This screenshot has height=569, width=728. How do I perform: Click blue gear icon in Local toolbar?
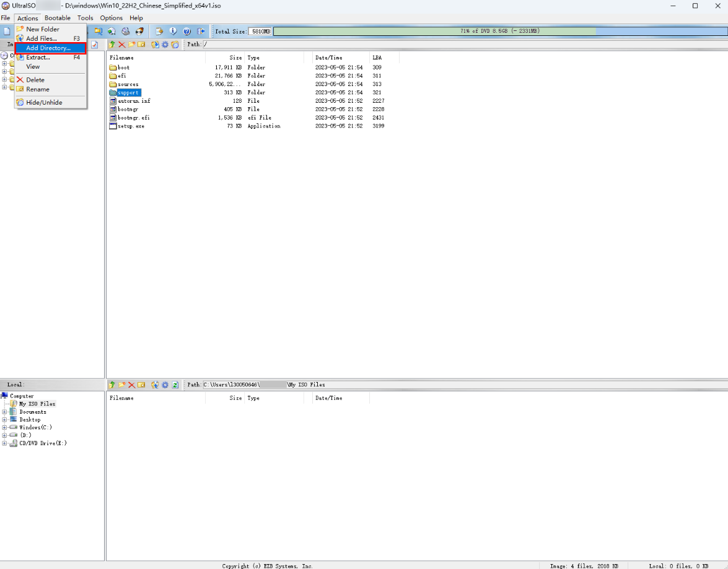click(x=165, y=384)
